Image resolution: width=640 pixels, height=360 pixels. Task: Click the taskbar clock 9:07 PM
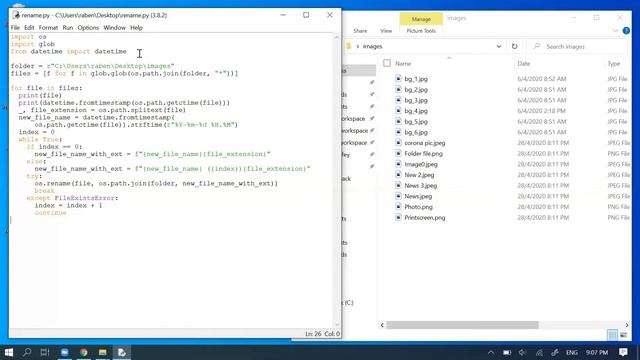point(597,352)
